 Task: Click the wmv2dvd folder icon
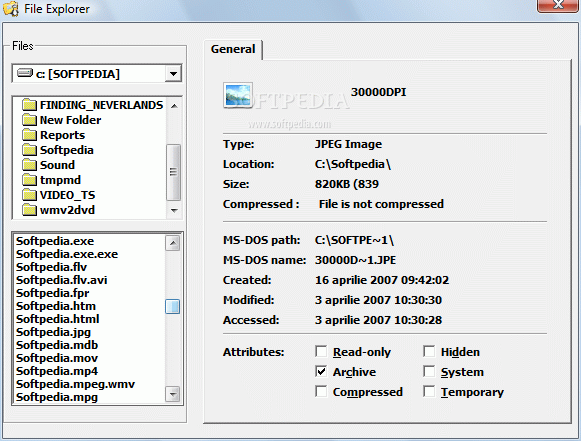(29, 210)
